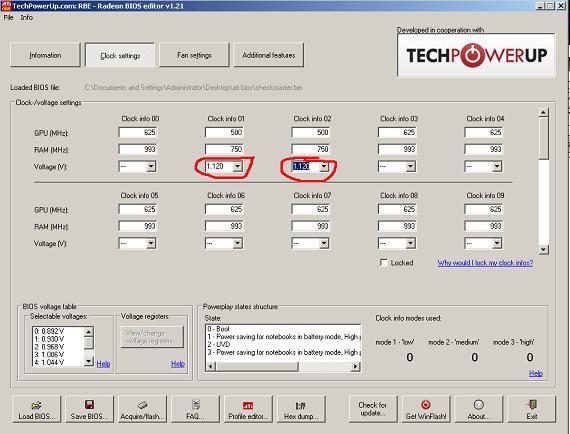Click Clock info 09 GPU MHz field
This screenshot has height=434, width=570.
pyautogui.click(x=484, y=209)
